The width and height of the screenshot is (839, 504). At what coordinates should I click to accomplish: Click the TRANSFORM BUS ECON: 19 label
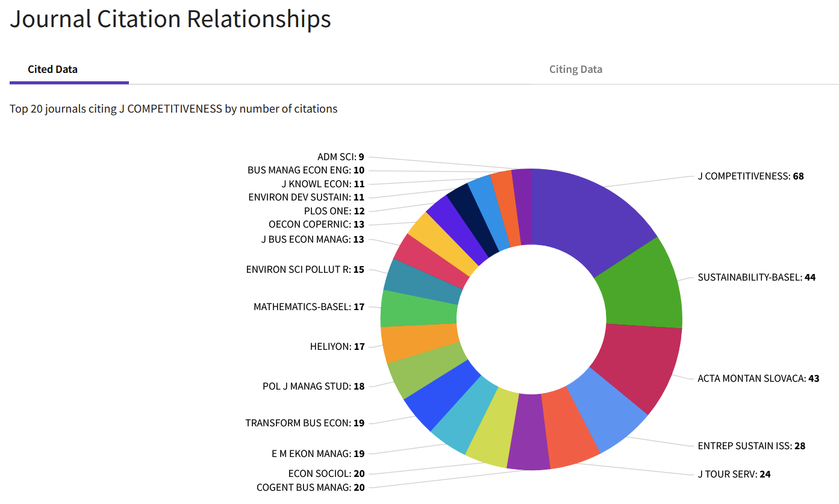[305, 423]
